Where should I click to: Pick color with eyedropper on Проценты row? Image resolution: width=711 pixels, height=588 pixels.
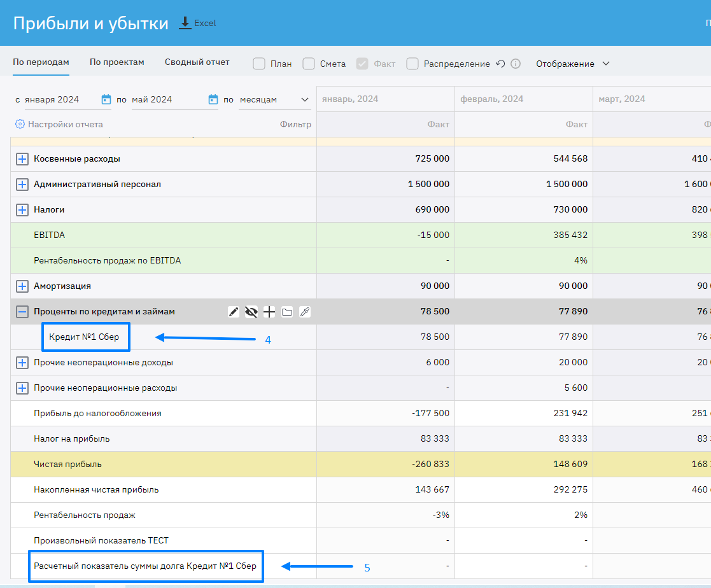point(305,312)
